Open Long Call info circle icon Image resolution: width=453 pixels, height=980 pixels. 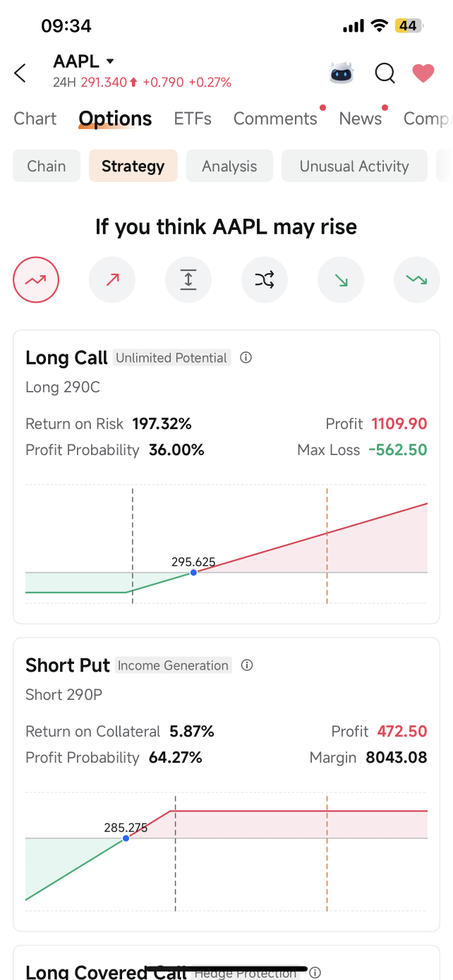pyautogui.click(x=246, y=358)
